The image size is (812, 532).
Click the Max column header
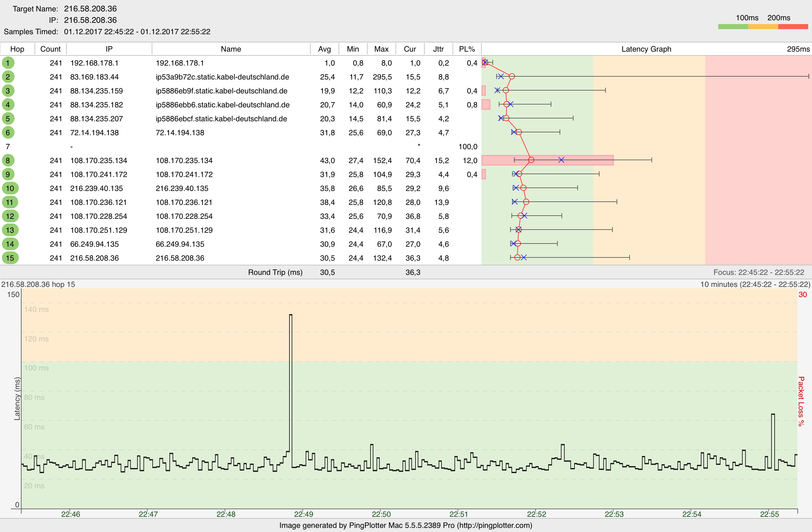click(x=381, y=49)
